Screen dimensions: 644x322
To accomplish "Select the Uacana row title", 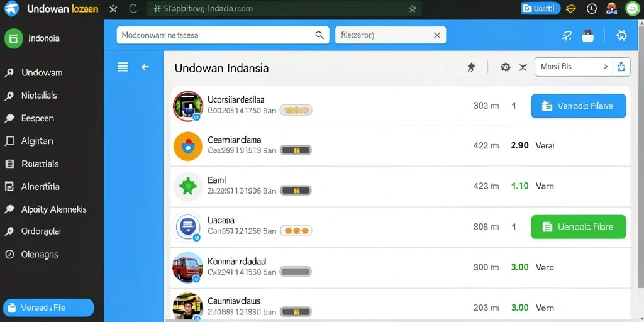I will point(221,220).
